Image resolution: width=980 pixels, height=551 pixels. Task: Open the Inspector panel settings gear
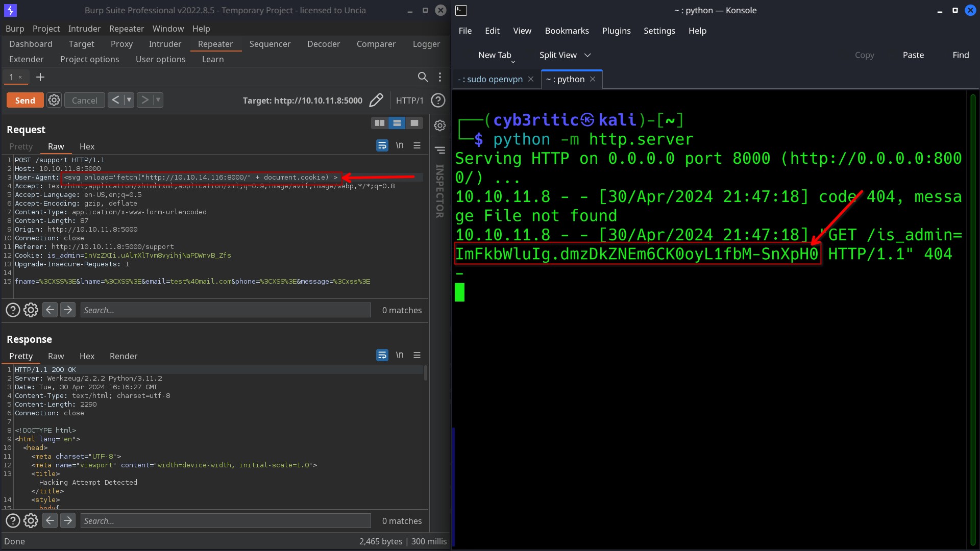tap(440, 126)
